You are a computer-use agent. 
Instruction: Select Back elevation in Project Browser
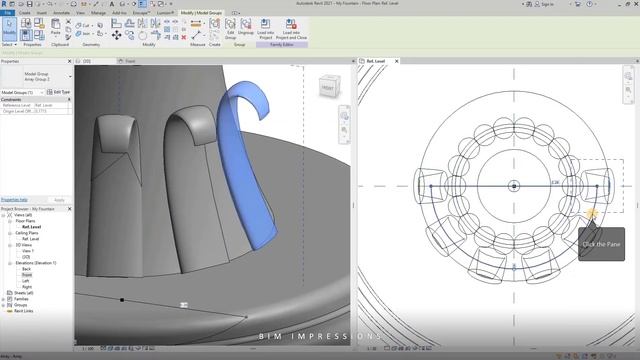click(26, 269)
